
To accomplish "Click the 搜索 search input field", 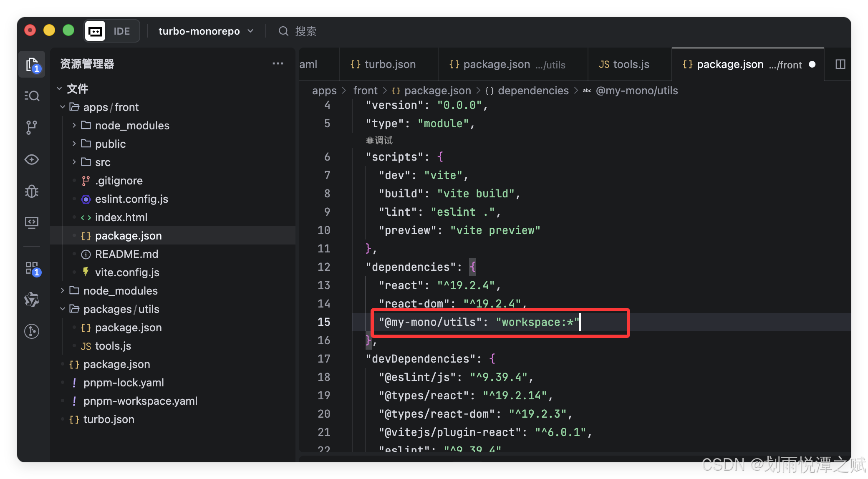I will tap(305, 31).
